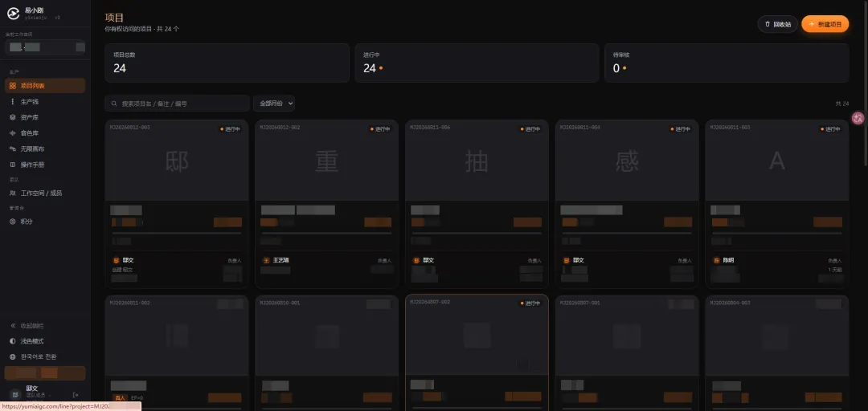Click the search magnifier icon
The height and width of the screenshot is (411, 868).
tap(114, 104)
